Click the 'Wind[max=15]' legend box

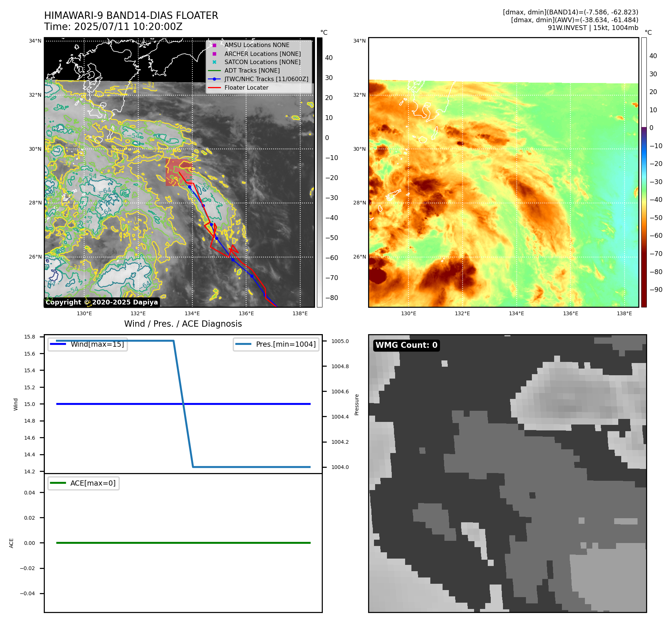pos(88,344)
